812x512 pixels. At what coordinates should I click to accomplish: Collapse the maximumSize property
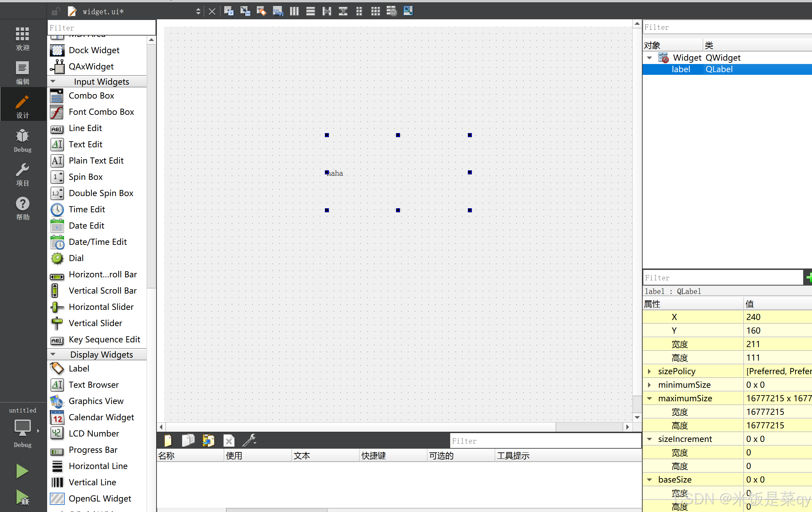pos(649,399)
